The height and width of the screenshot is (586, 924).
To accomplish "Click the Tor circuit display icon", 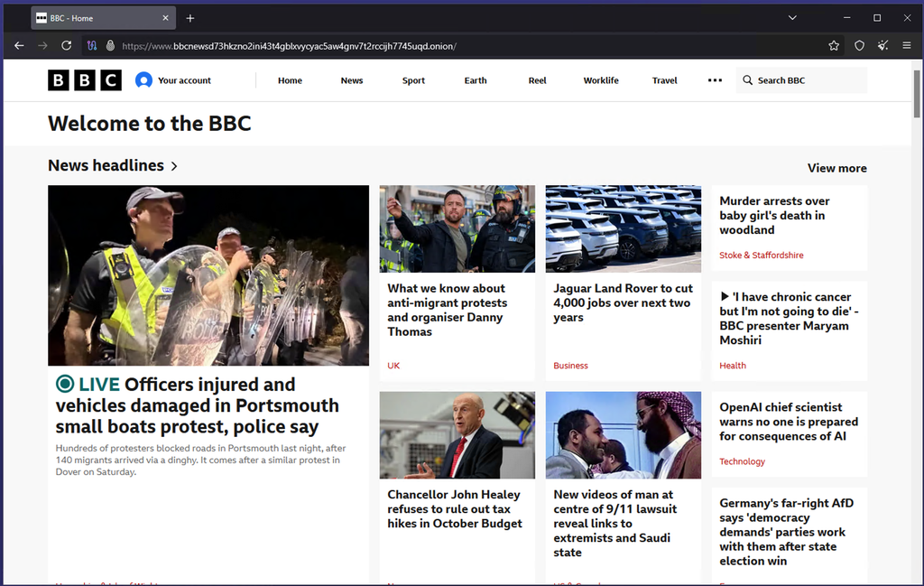I will tap(92, 46).
